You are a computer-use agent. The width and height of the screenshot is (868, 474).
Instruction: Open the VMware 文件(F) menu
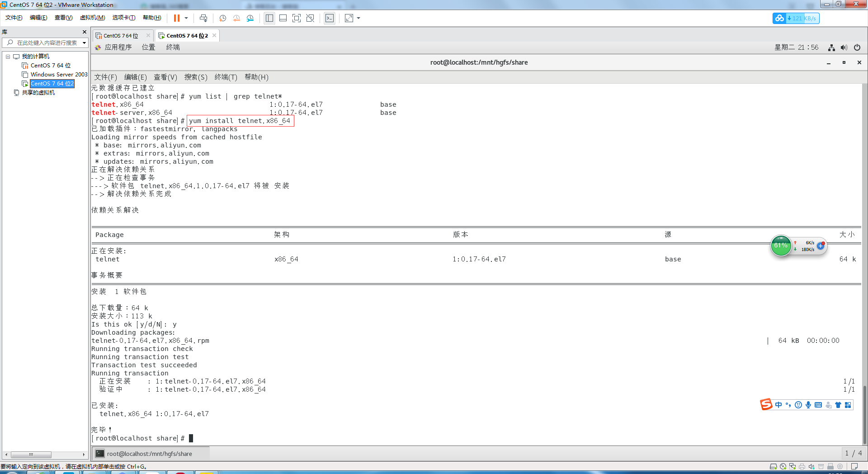(x=14, y=18)
